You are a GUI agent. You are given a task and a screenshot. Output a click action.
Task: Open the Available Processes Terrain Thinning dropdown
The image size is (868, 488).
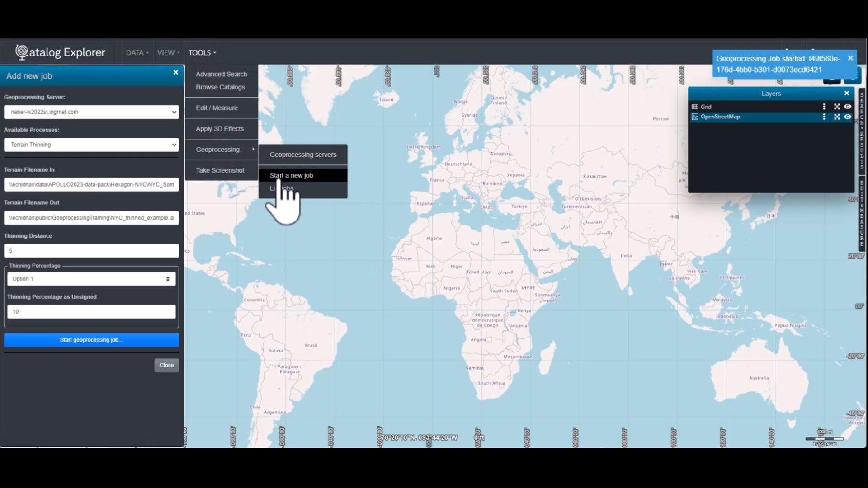click(91, 145)
